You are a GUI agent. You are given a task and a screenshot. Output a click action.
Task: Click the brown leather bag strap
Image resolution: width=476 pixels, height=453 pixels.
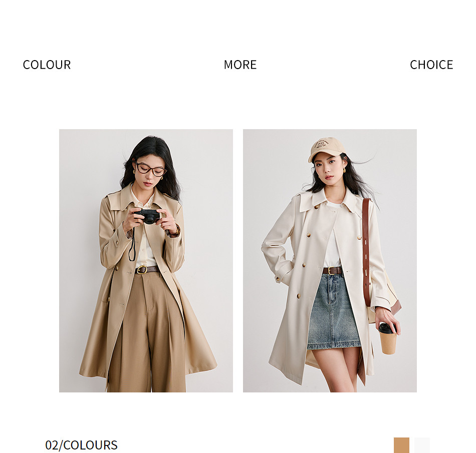(366, 252)
